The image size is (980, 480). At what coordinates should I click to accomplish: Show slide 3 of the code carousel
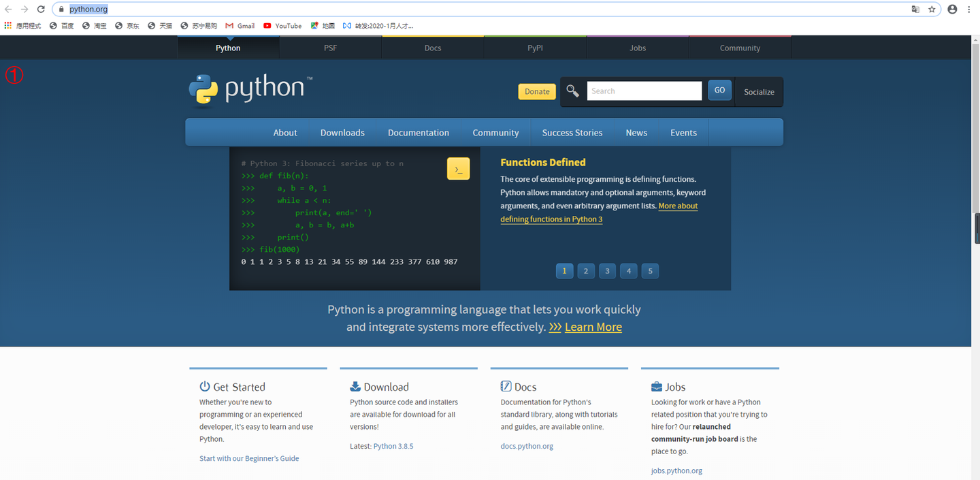pyautogui.click(x=608, y=271)
